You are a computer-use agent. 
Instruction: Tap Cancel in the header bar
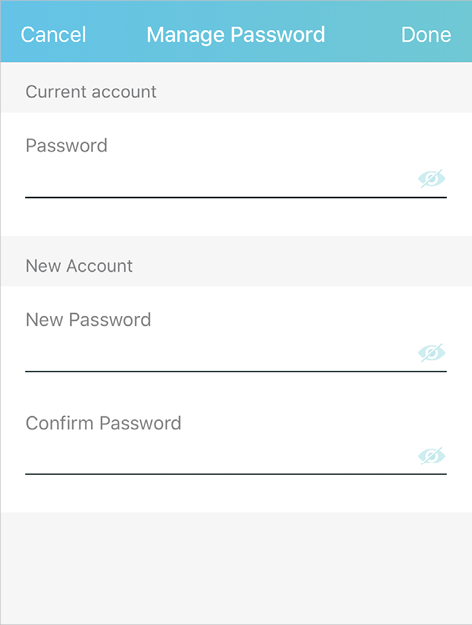53,35
